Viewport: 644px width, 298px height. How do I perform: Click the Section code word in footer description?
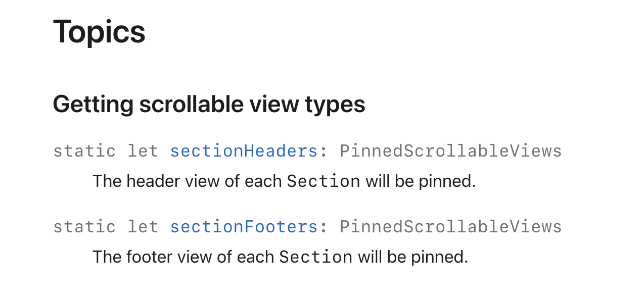[316, 257]
